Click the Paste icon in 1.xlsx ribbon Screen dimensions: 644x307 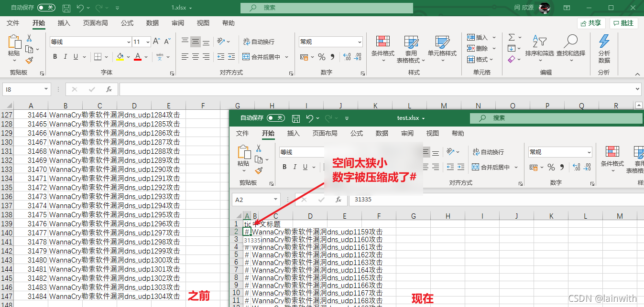pyautogui.click(x=14, y=42)
